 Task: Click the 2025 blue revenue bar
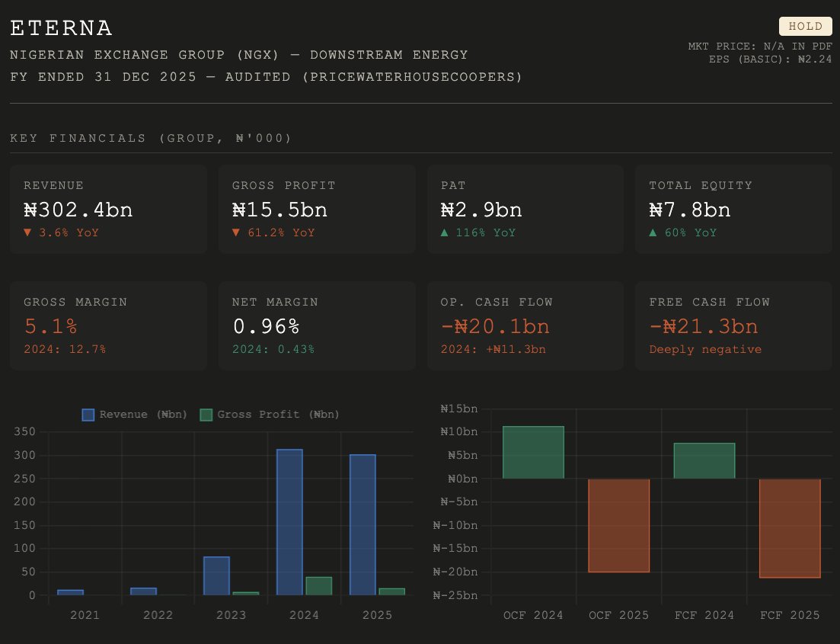coord(363,525)
